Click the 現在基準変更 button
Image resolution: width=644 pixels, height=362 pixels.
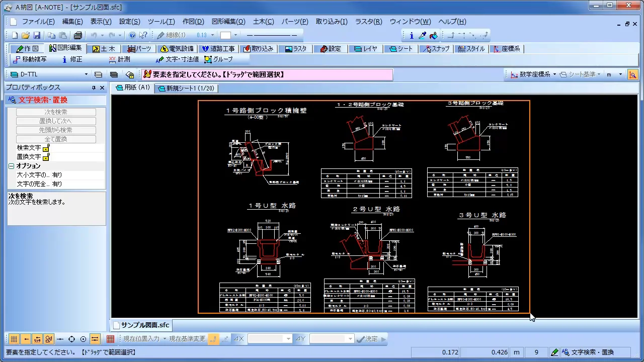pos(187,339)
